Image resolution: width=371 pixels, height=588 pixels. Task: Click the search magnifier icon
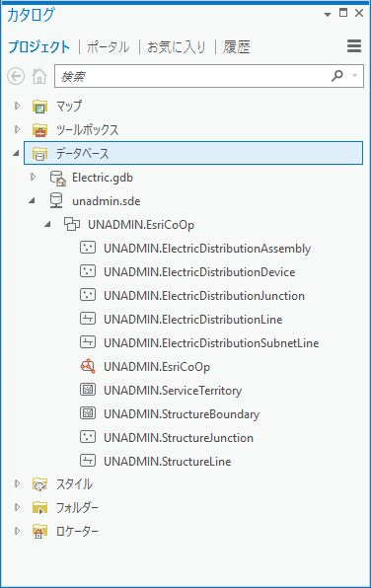click(337, 76)
